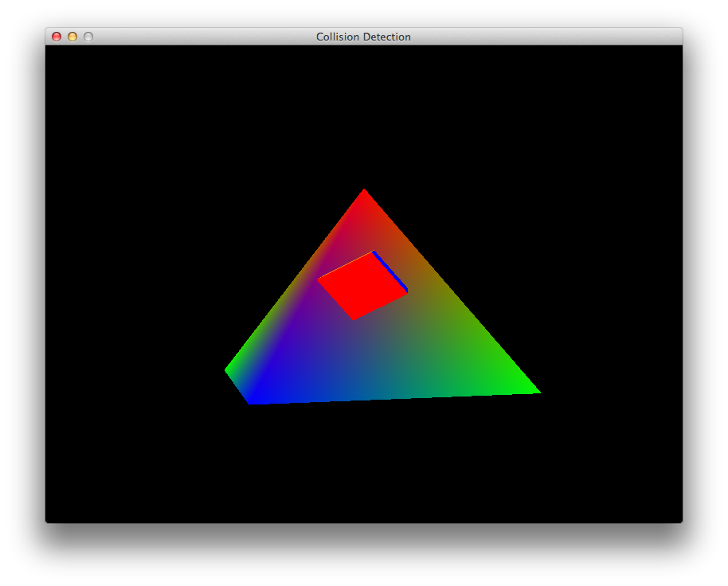Close the Collision Detection window

click(57, 37)
